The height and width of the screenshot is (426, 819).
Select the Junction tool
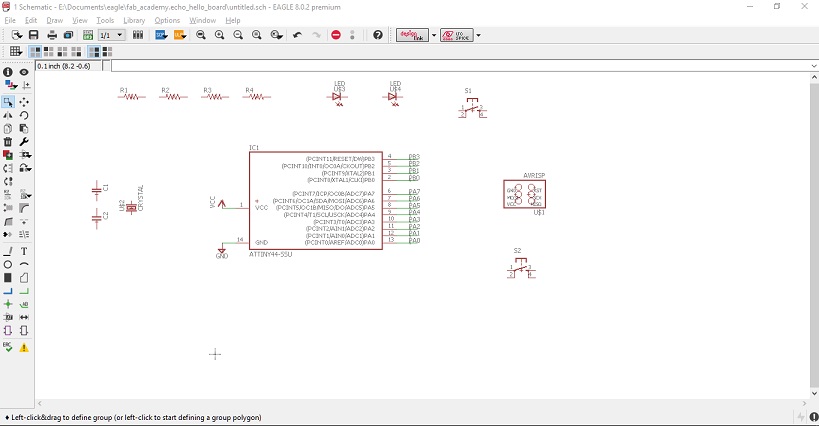(8, 304)
